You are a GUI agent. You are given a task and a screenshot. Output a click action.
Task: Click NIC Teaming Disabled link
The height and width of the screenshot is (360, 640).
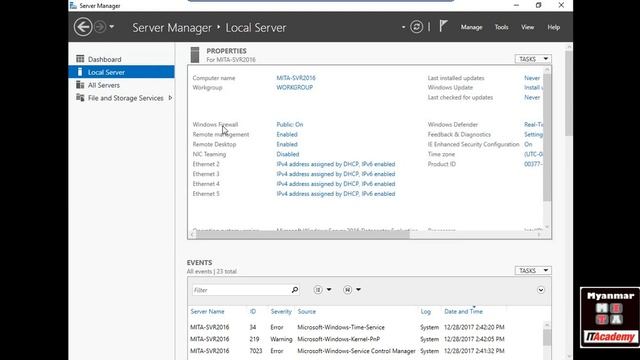point(288,154)
